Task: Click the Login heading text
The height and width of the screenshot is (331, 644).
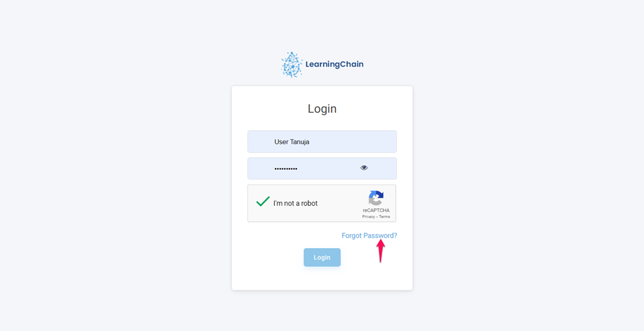Action: coord(322,109)
